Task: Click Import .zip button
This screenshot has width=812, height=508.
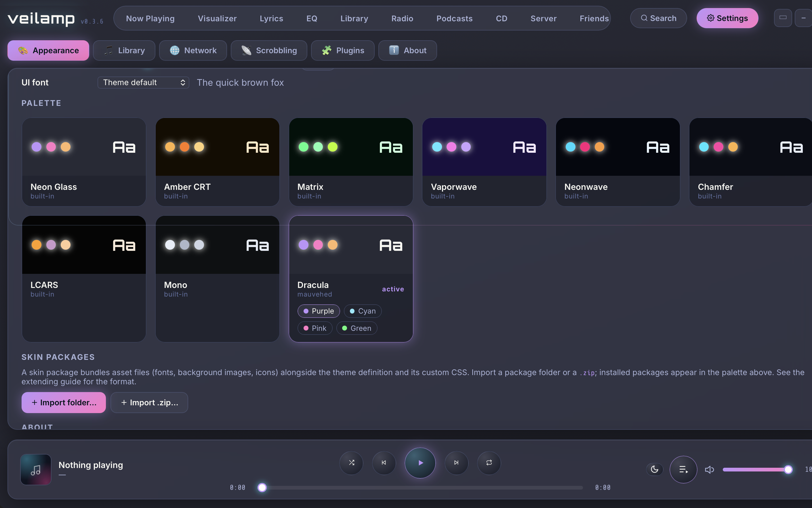Action: 149,402
